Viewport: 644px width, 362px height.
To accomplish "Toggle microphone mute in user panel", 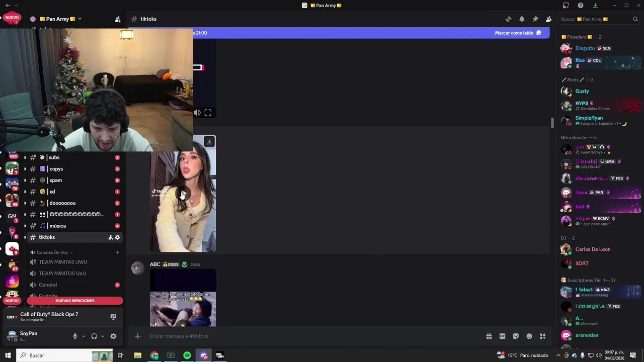I will coord(75,336).
